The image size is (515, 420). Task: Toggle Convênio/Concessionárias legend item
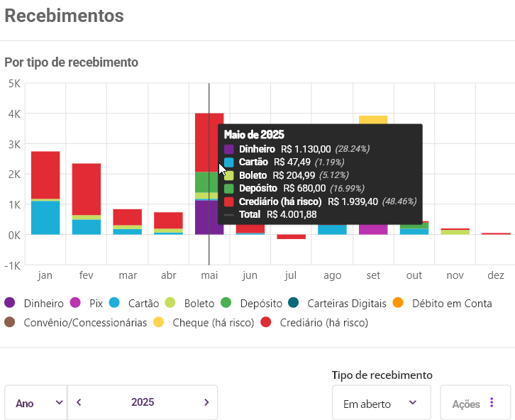tap(78, 322)
